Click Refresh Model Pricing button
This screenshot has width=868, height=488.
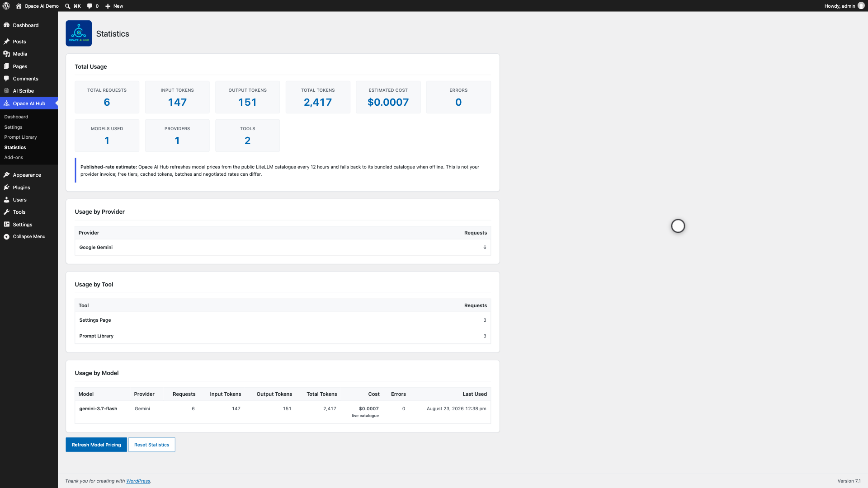tap(96, 445)
